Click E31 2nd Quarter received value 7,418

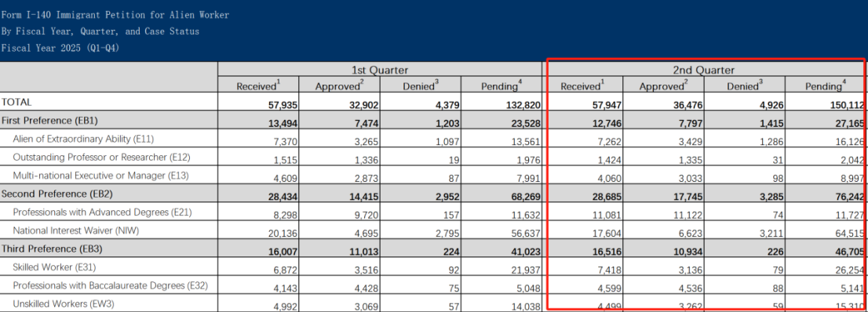(x=610, y=270)
